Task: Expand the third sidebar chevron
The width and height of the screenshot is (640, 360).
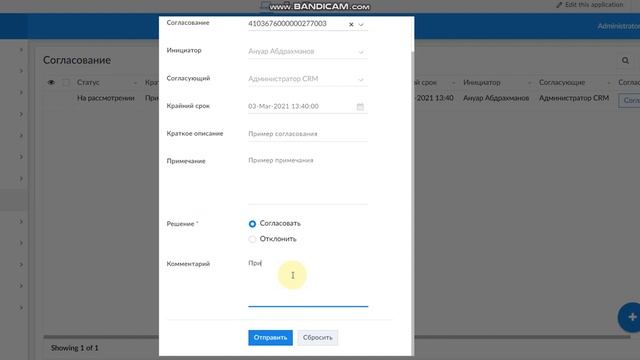Action: pos(21,93)
